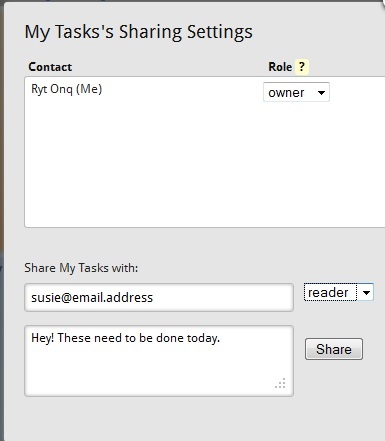Click the My Tasks's Sharing Settings title
Viewport: 385px width, 441px height.
point(138,32)
